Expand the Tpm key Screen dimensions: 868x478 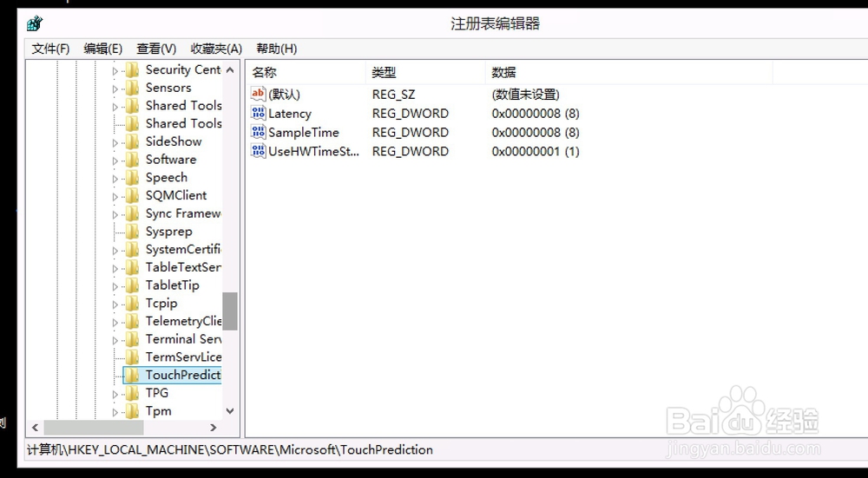pyautogui.click(x=115, y=412)
